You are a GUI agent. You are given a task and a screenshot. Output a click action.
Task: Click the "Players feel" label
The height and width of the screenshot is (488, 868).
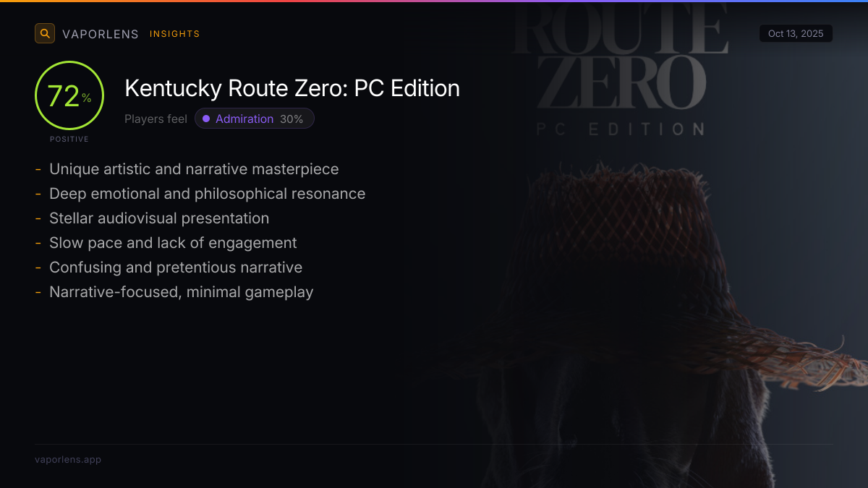tap(156, 119)
